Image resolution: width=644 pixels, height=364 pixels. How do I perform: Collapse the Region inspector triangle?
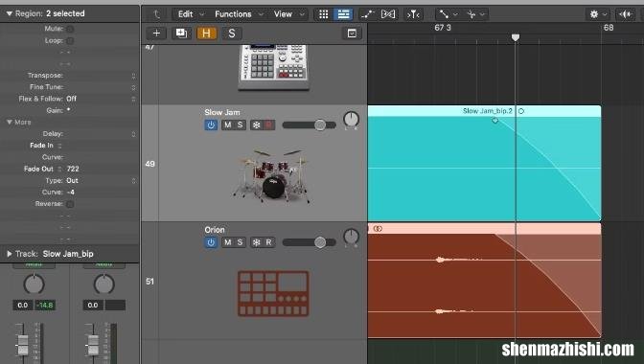pyautogui.click(x=9, y=13)
